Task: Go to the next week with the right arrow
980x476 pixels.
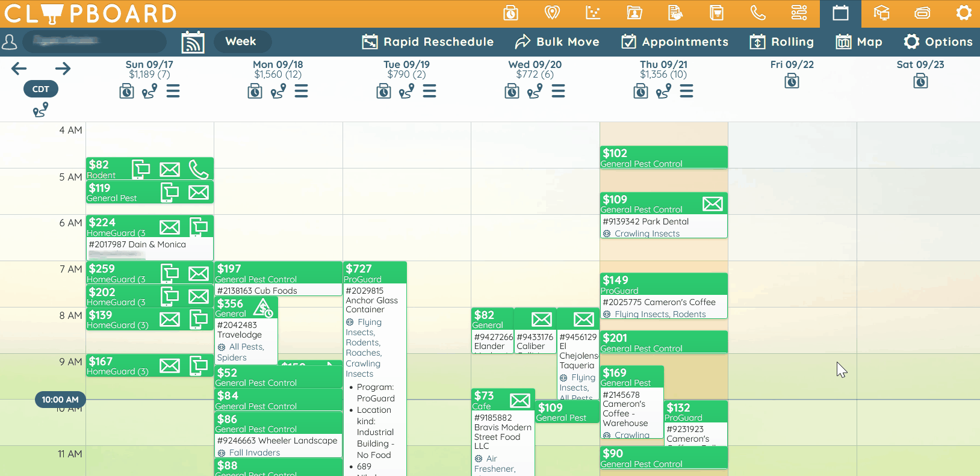Action: click(x=63, y=69)
